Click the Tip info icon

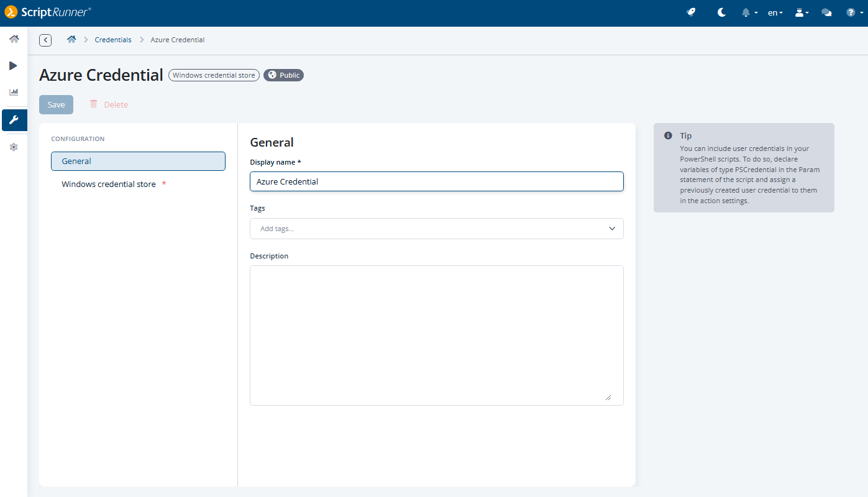668,135
